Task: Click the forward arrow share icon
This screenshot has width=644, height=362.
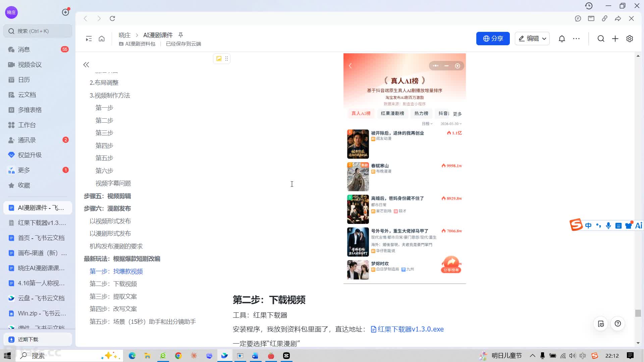Action: [618, 18]
